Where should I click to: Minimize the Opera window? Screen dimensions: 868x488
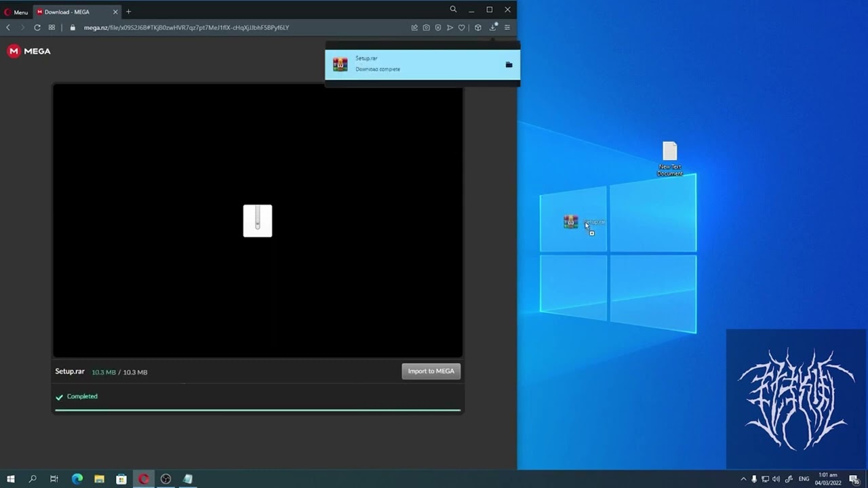[x=471, y=9]
